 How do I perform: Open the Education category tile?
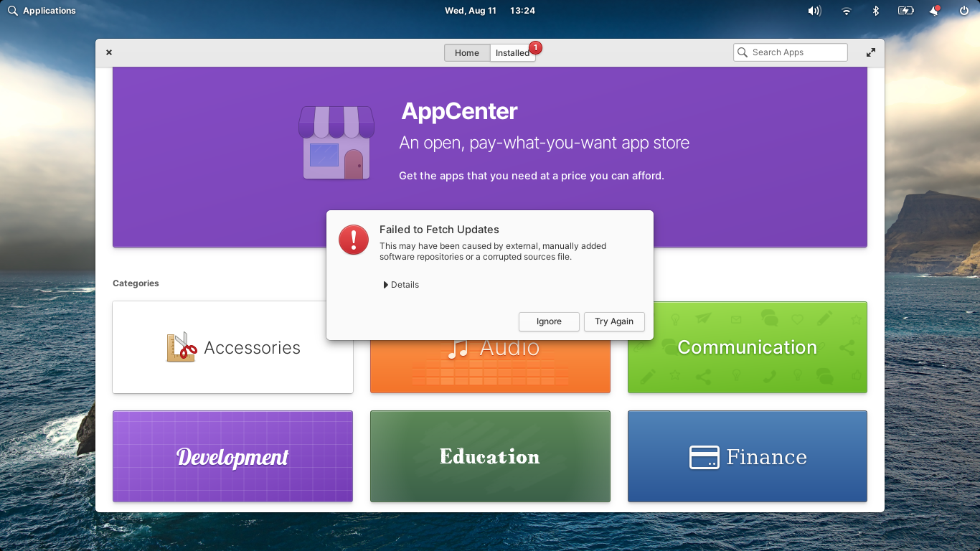pyautogui.click(x=490, y=456)
